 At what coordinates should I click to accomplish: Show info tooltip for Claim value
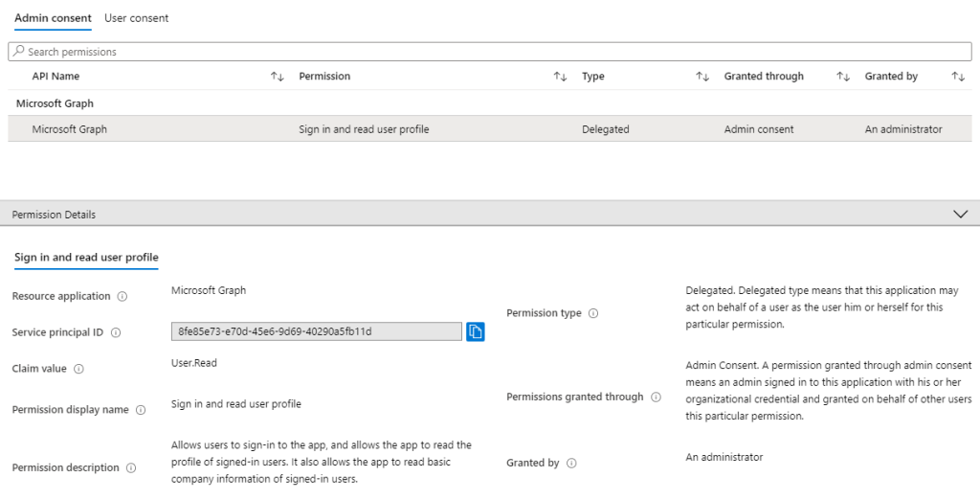(x=78, y=369)
